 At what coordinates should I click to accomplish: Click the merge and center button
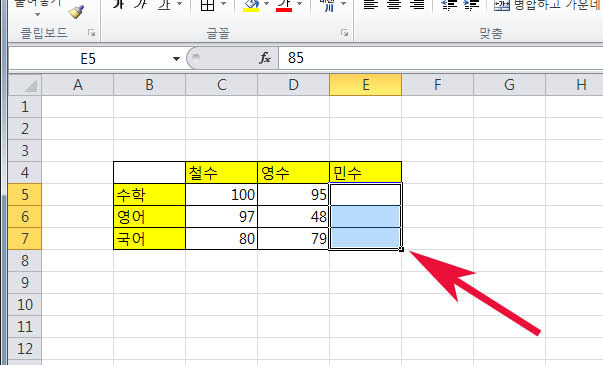tap(548, 5)
